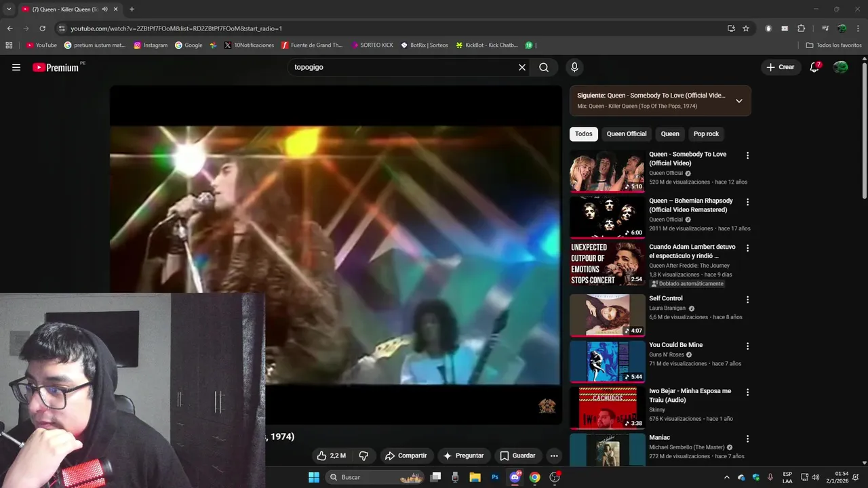The height and width of the screenshot is (488, 868).
Task: Clear the search text with X
Action: coord(522,67)
